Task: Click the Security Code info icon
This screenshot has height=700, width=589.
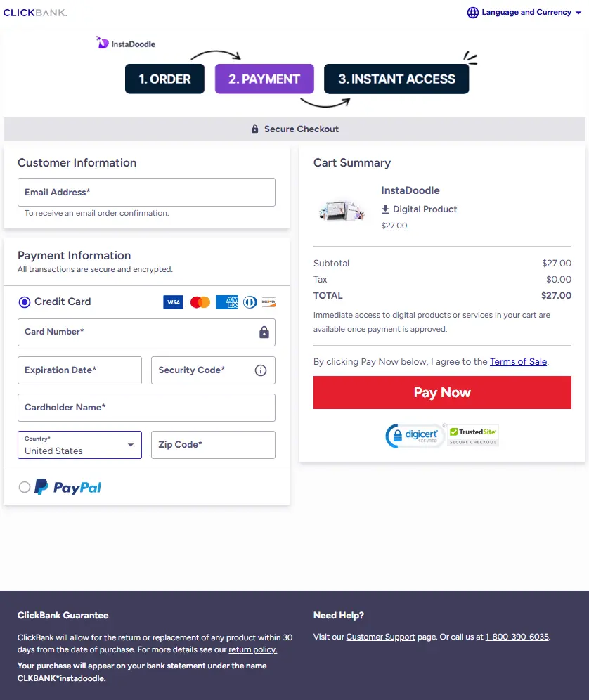Action: (260, 370)
